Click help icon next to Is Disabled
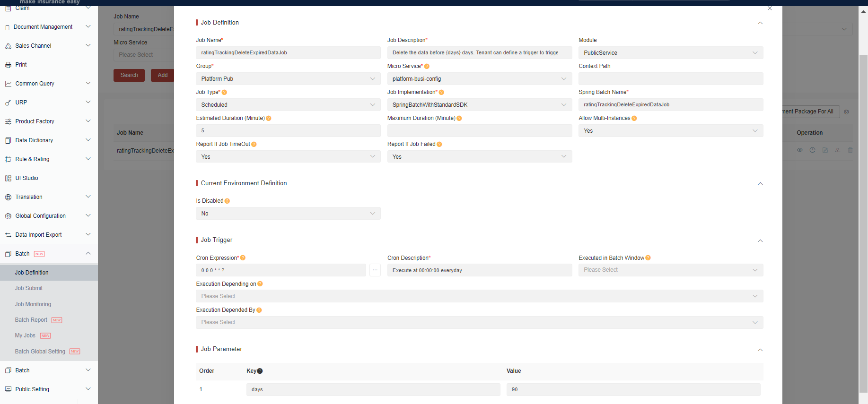Viewport: 868px width, 404px height. 227,201
